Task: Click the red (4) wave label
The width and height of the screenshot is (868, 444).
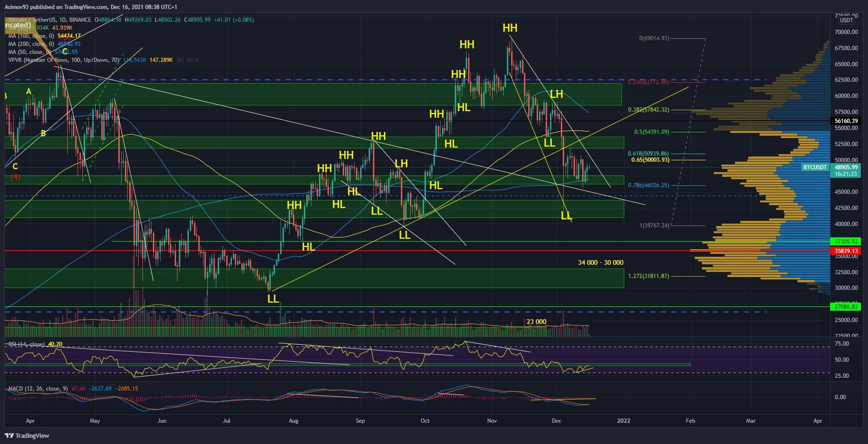Action: coord(15,177)
